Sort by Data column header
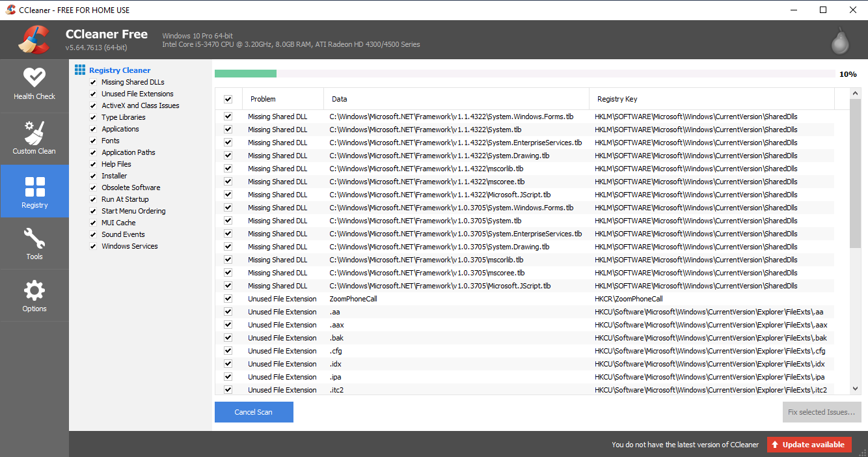868x457 pixels. point(456,99)
